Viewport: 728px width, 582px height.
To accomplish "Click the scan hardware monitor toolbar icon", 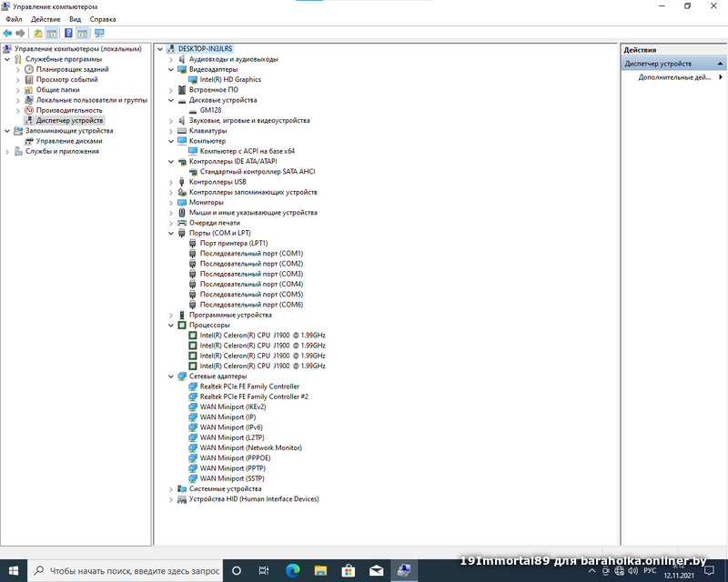I will tap(99, 33).
